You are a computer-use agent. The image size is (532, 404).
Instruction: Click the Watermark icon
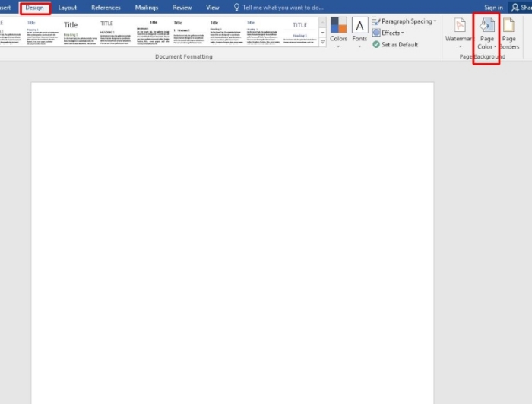(x=458, y=31)
